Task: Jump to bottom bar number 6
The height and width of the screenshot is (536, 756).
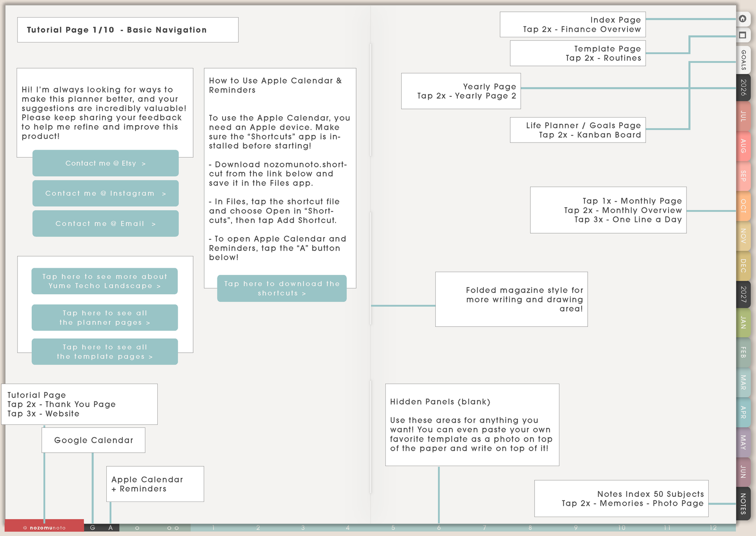Action: click(439, 528)
